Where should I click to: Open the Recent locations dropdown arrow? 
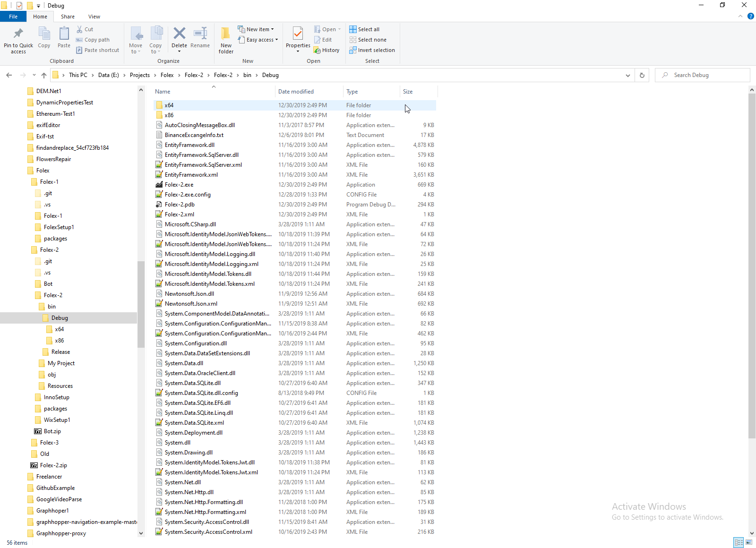(x=34, y=75)
